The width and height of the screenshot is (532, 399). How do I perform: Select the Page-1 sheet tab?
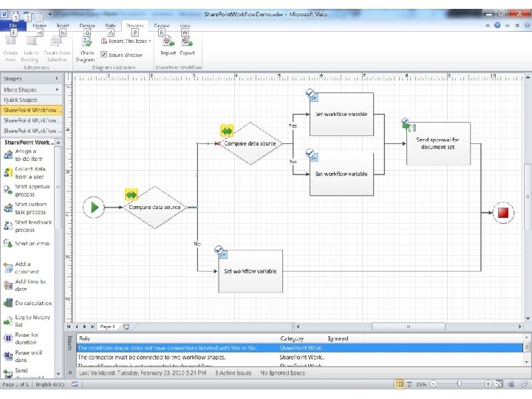point(107,327)
